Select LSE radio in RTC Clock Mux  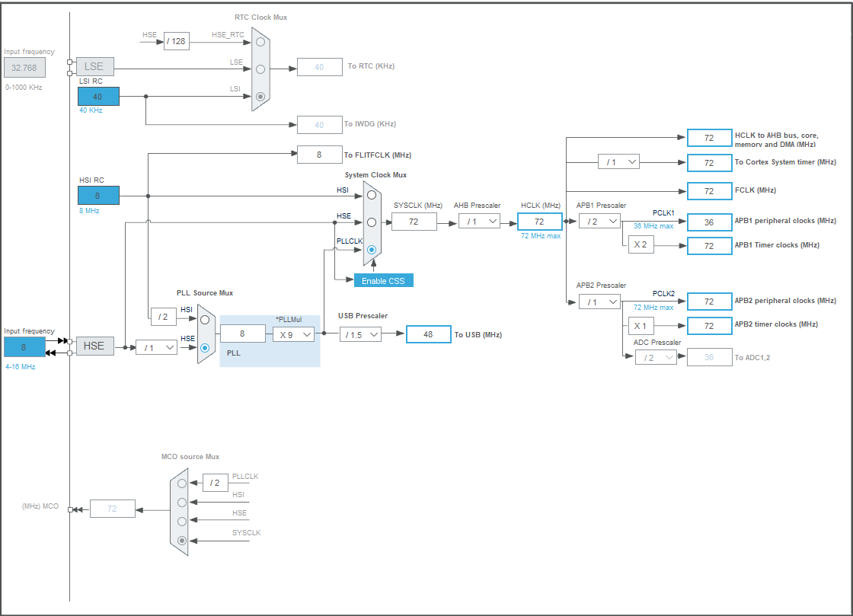click(x=260, y=69)
